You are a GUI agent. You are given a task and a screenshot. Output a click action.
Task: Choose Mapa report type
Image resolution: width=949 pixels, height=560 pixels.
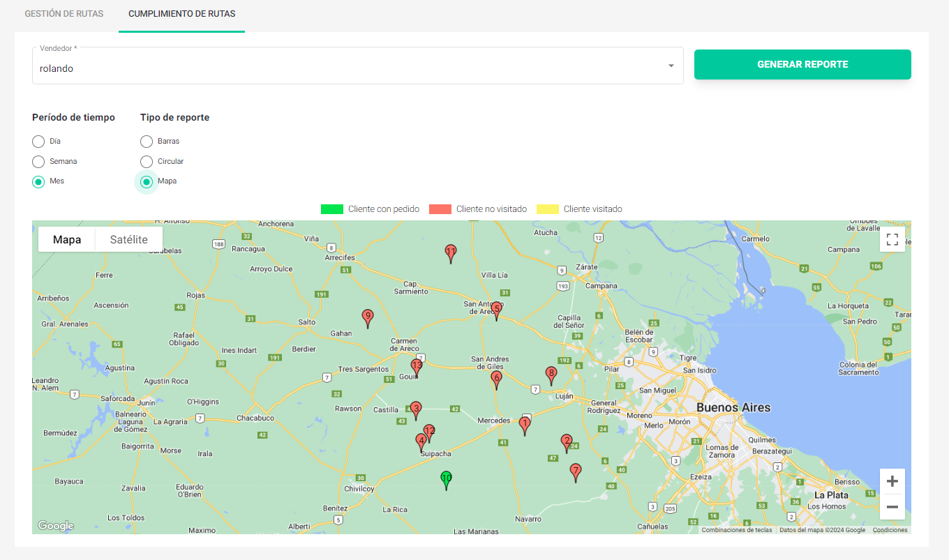147,181
